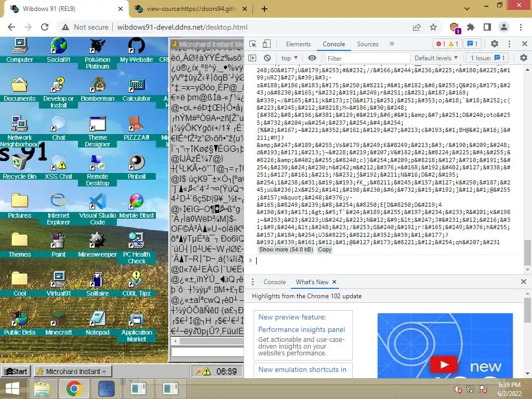
Task: Open Chrome three-dot main menu
Action: (x=521, y=27)
